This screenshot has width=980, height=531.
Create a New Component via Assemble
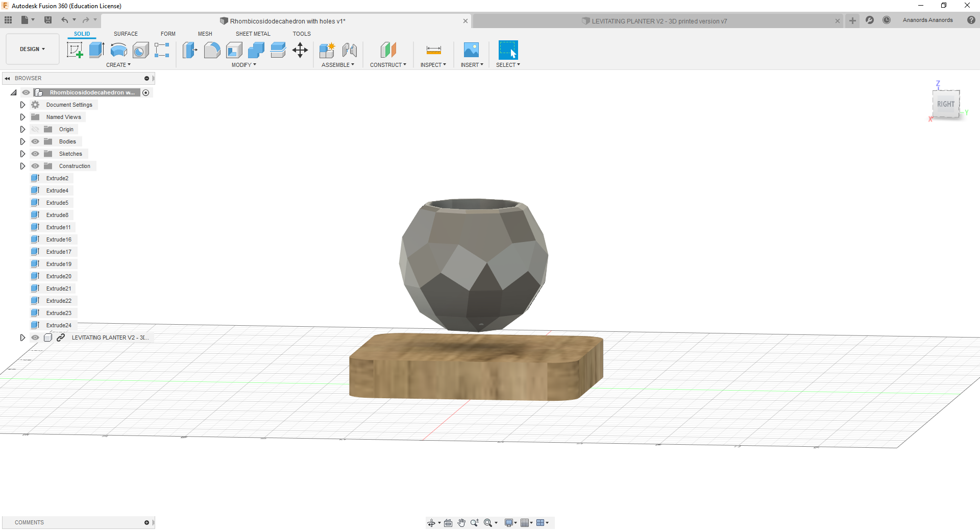[x=327, y=50]
